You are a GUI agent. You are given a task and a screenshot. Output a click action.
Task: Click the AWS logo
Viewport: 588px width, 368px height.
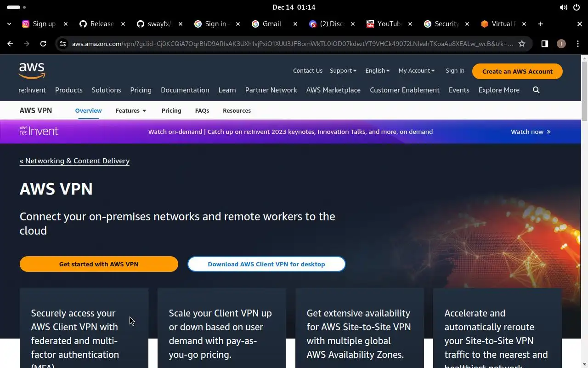[32, 71]
